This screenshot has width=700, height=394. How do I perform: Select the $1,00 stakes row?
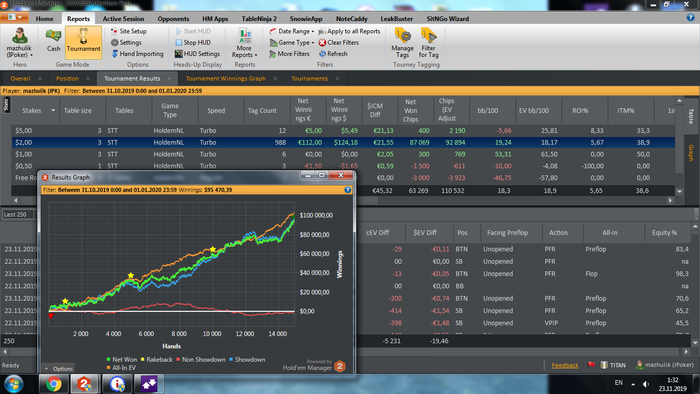[343, 154]
